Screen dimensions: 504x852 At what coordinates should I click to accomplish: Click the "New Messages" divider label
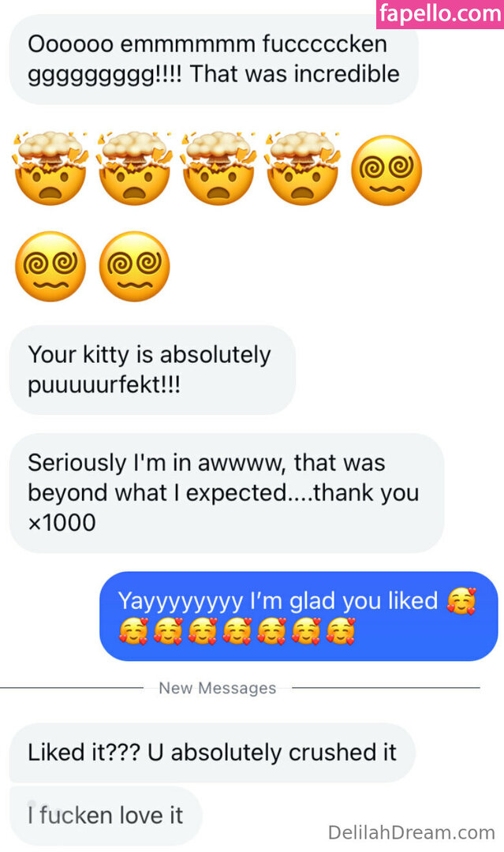218,688
